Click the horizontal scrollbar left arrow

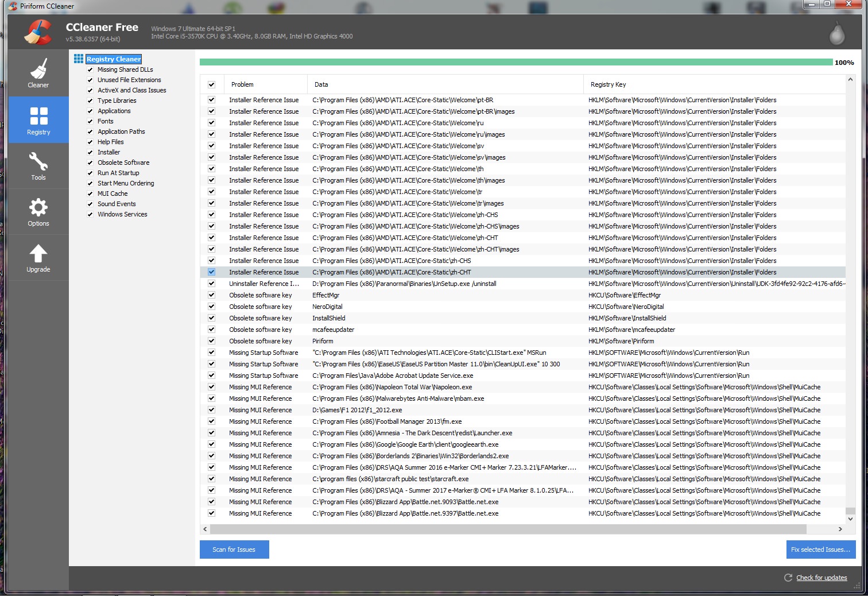(205, 529)
